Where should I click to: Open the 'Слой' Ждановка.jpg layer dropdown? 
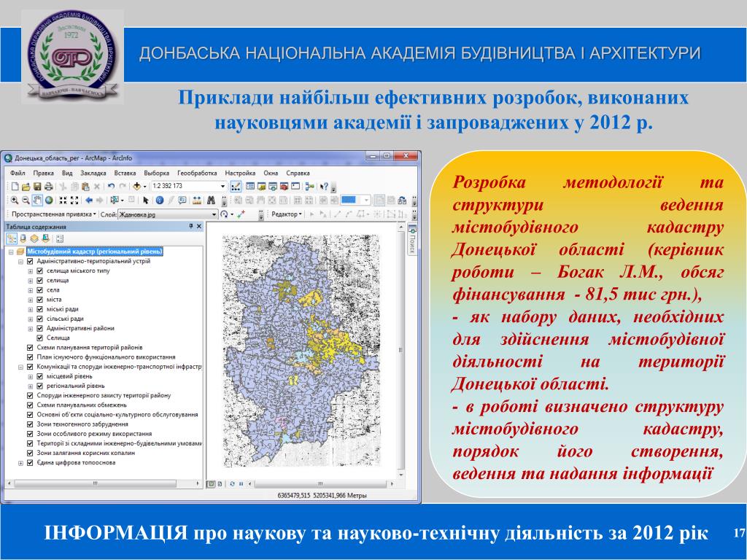(214, 214)
